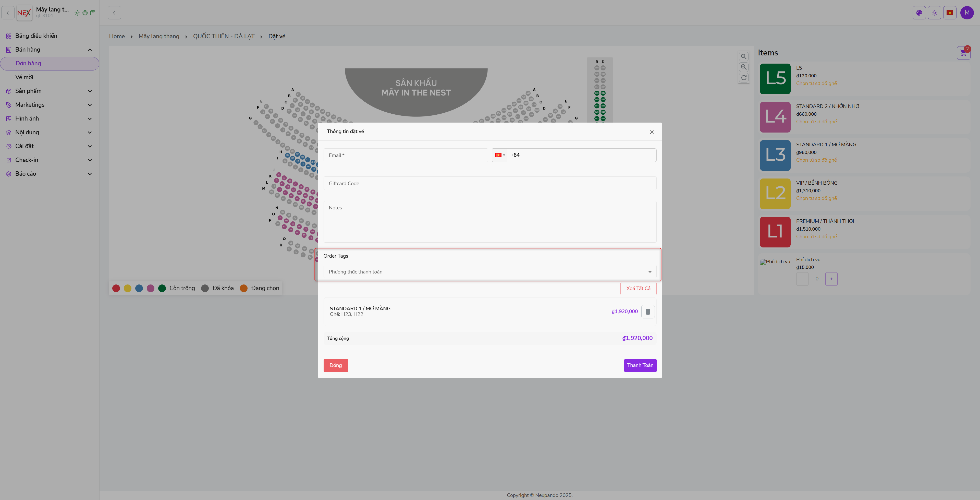Screen dimensions: 980x500
Task: Open phone country code flag dropdown
Action: click(x=499, y=155)
